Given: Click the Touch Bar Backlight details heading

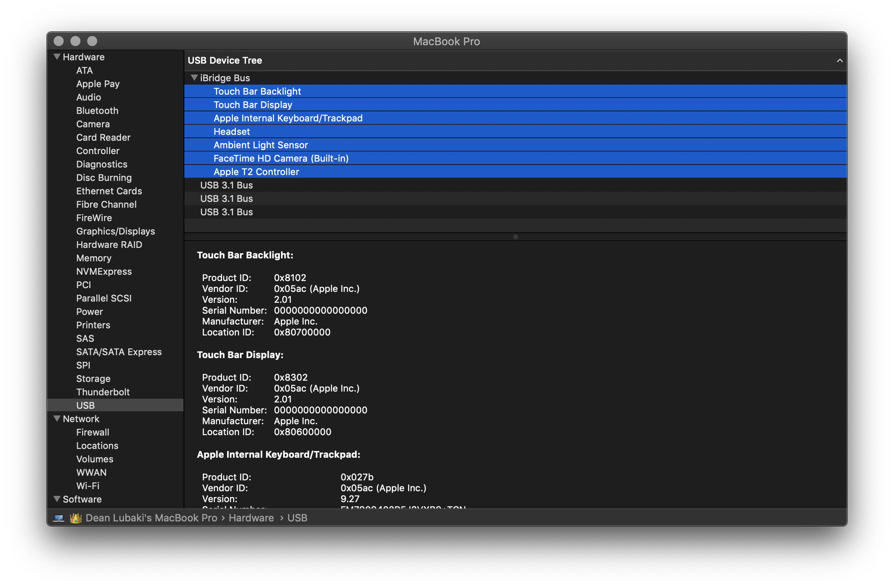Looking at the screenshot, I should click(x=245, y=255).
